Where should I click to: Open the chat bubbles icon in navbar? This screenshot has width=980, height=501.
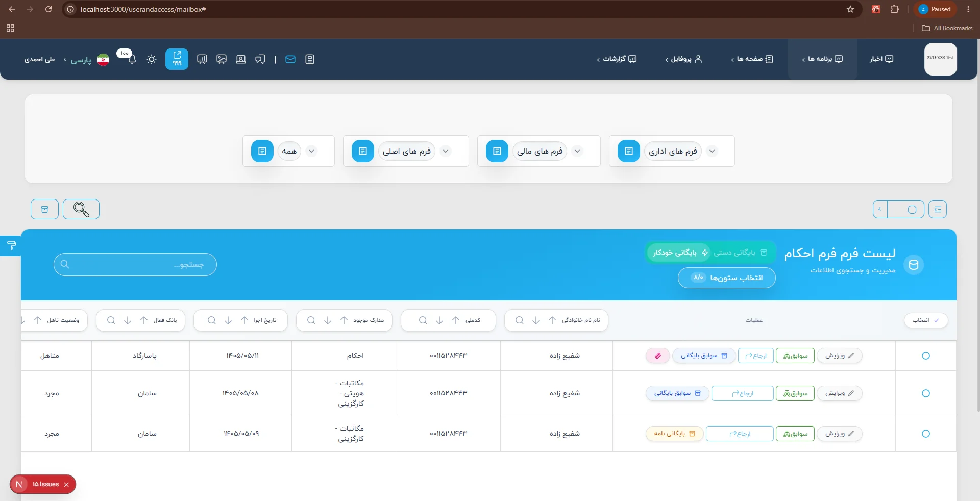pyautogui.click(x=260, y=59)
